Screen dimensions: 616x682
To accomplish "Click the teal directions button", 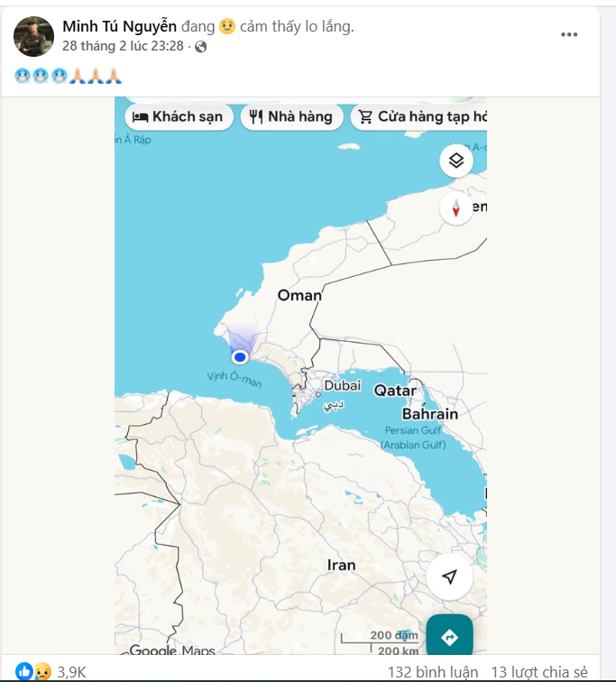I will [449, 637].
